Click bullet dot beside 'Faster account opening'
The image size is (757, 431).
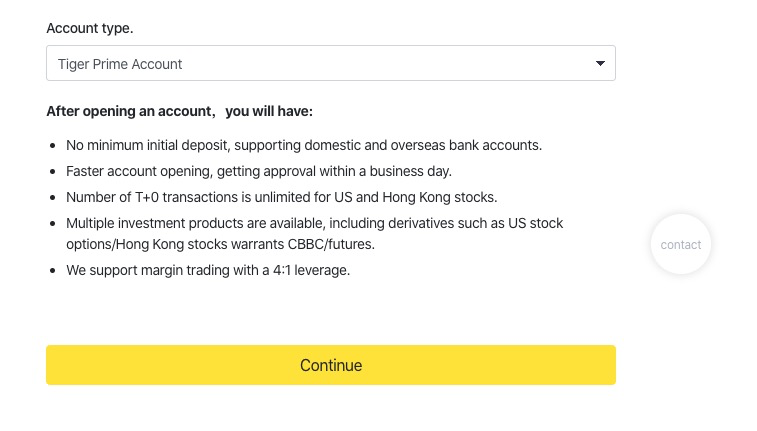coord(53,172)
